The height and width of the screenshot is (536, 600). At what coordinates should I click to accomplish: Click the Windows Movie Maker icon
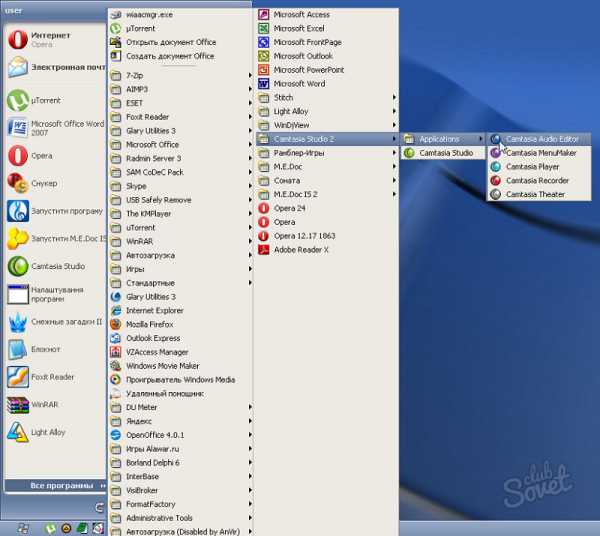point(116,366)
